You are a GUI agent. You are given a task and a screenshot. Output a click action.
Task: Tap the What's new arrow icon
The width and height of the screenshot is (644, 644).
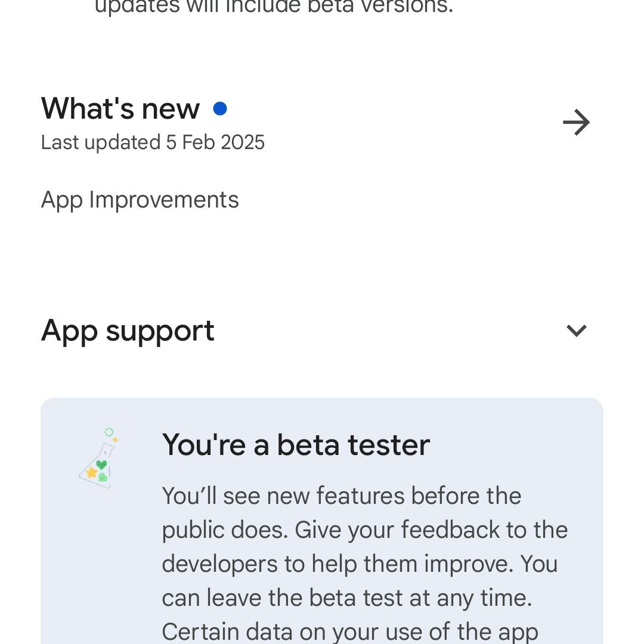click(576, 123)
